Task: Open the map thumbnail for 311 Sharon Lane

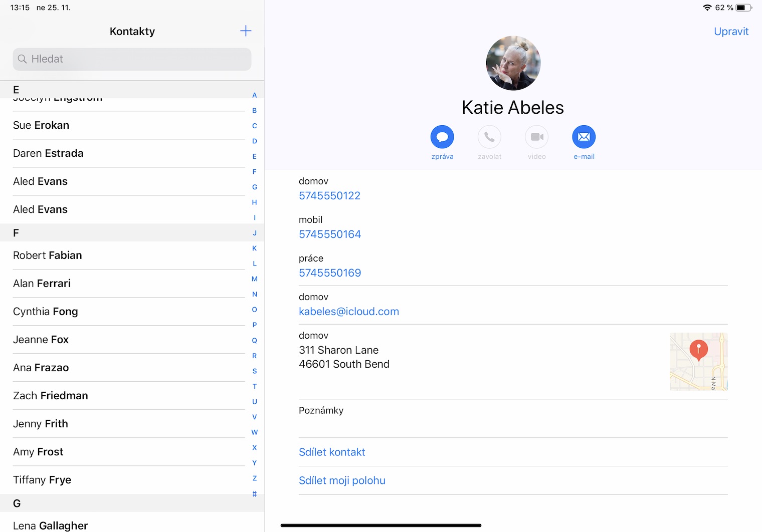Action: coord(698,361)
